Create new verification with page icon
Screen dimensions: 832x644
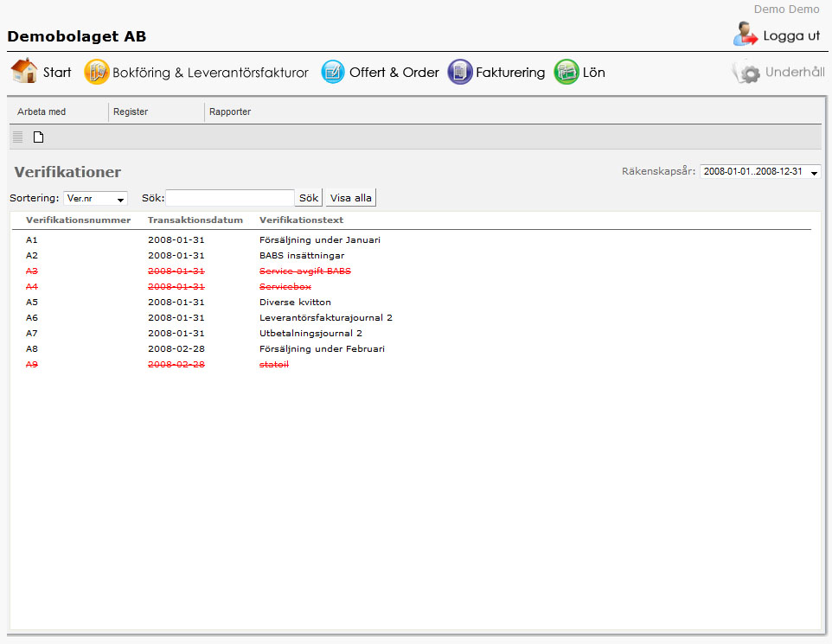click(x=38, y=137)
